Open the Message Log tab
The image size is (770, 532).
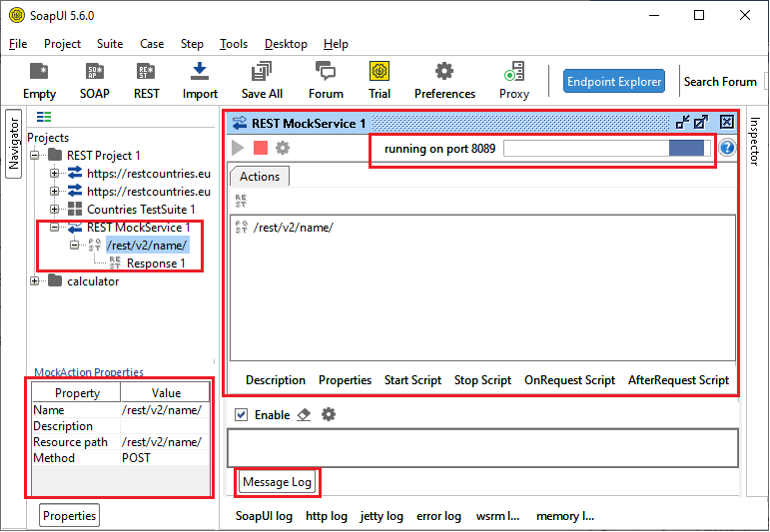click(x=277, y=482)
